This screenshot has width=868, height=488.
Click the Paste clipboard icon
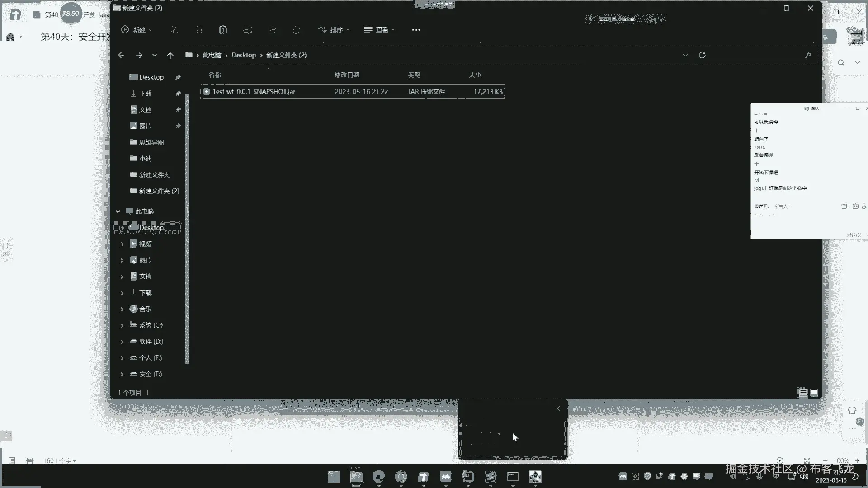click(223, 30)
